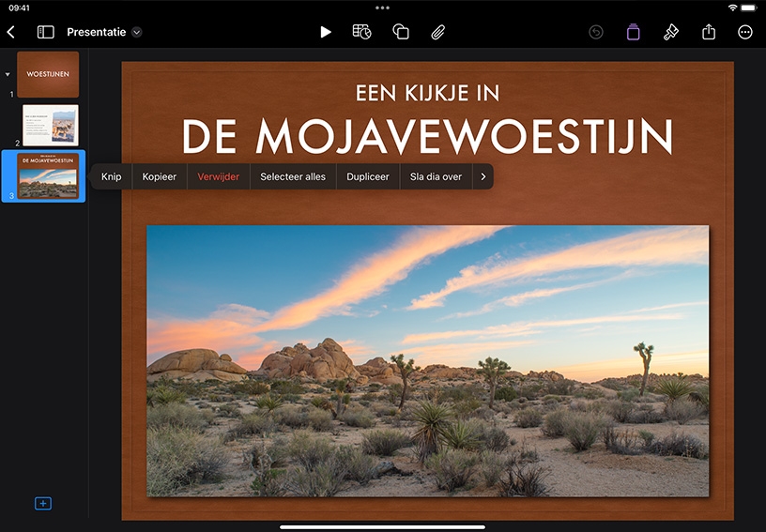The height and width of the screenshot is (532, 766).
Task: Select the slide 3 Mojavewoestijn thumbnail
Action: (48, 175)
